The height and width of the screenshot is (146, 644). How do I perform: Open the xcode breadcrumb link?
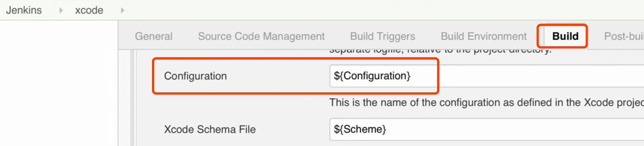(89, 10)
